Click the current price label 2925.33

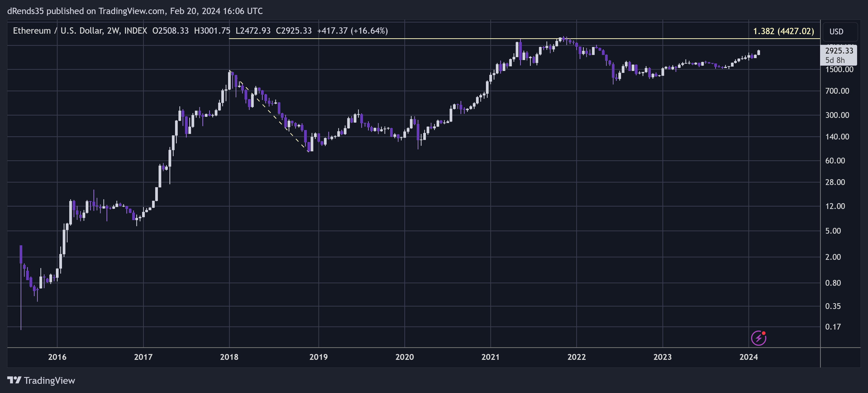click(x=839, y=51)
